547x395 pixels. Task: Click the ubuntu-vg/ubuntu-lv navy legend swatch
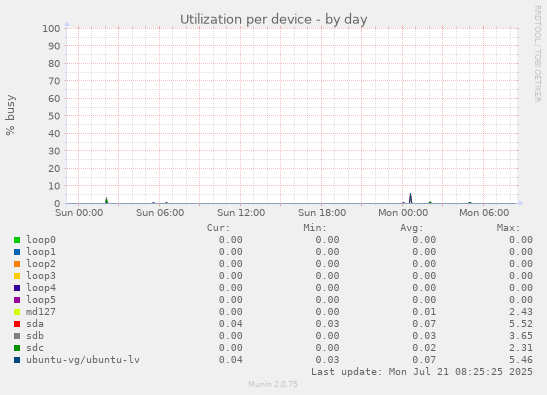[x=17, y=360]
